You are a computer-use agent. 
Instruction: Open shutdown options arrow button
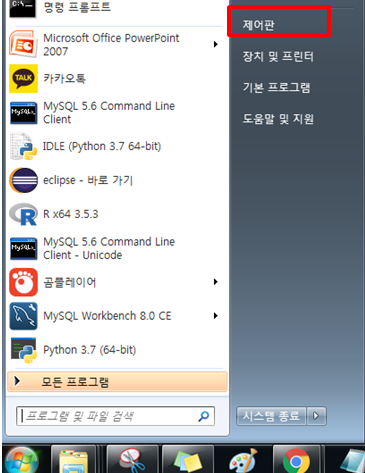click(x=316, y=416)
